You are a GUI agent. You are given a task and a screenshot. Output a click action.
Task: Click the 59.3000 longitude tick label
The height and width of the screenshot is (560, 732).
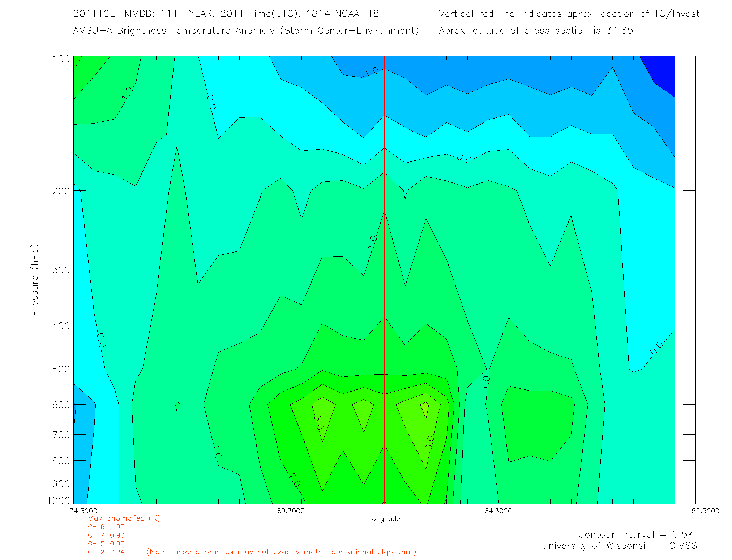pos(705,511)
